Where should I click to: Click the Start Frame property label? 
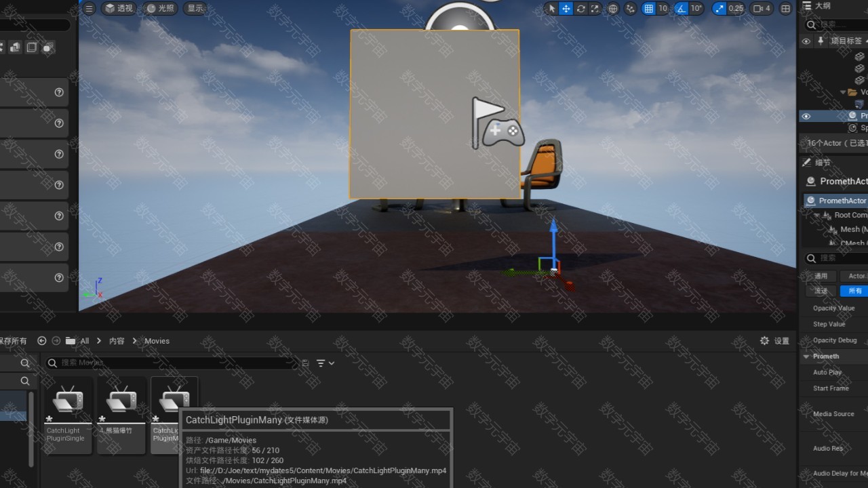831,388
